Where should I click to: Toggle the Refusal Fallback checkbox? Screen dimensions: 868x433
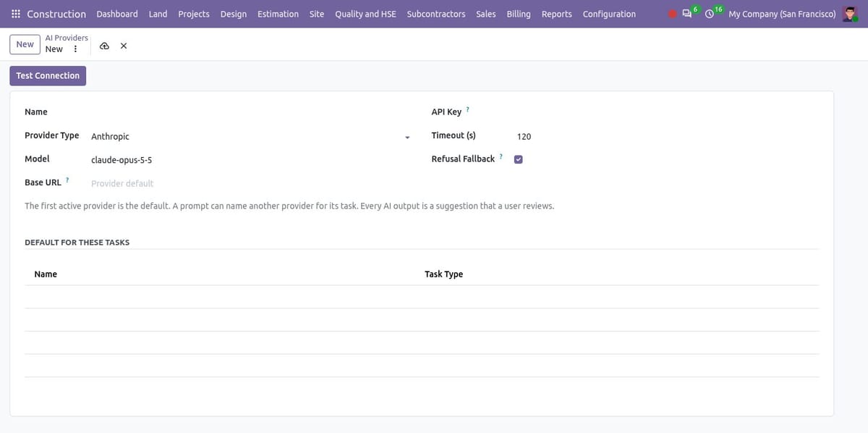tap(519, 159)
